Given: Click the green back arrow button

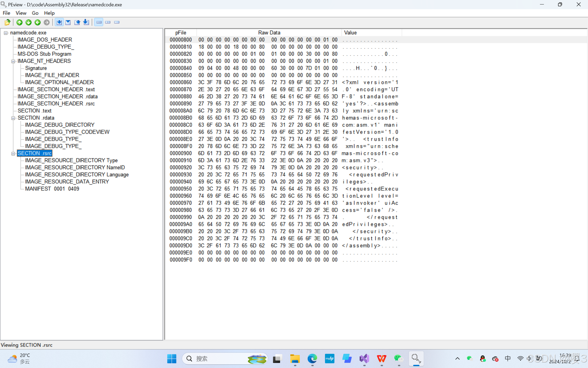Looking at the screenshot, I should click(x=38, y=22).
